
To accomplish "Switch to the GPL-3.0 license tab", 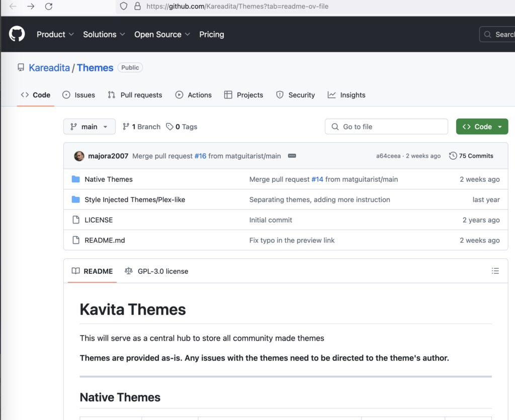I will coord(157,271).
